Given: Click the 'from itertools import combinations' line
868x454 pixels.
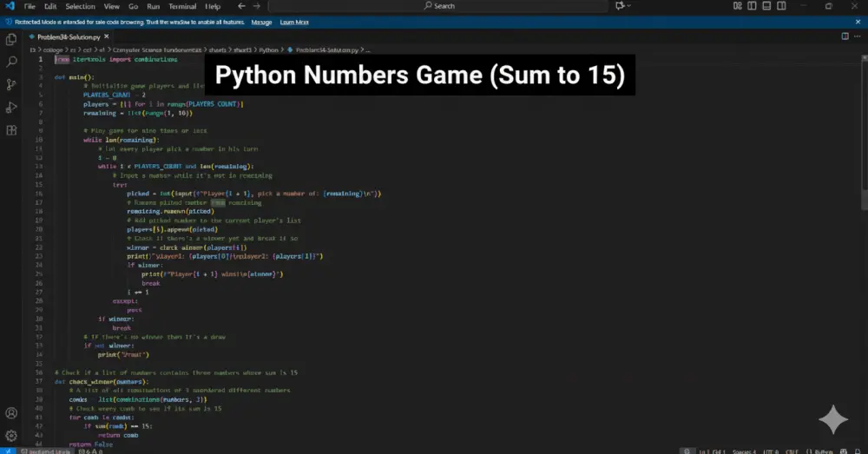Looking at the screenshot, I should click(115, 59).
